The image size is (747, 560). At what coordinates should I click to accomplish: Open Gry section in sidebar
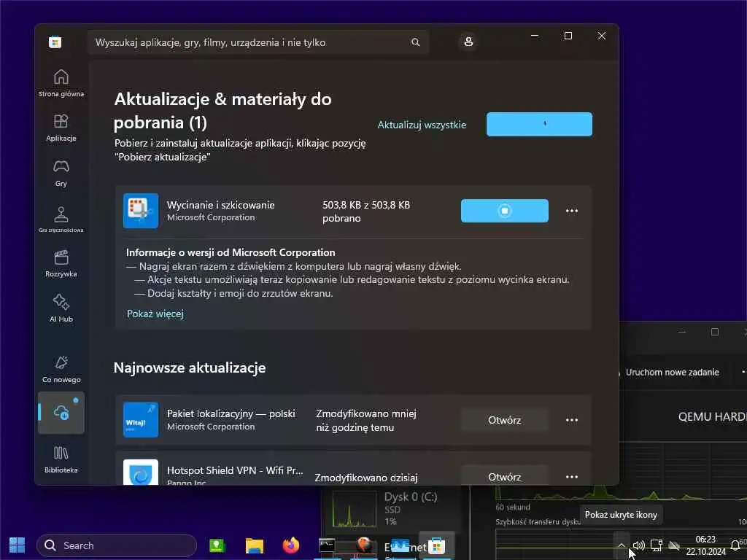click(x=61, y=173)
